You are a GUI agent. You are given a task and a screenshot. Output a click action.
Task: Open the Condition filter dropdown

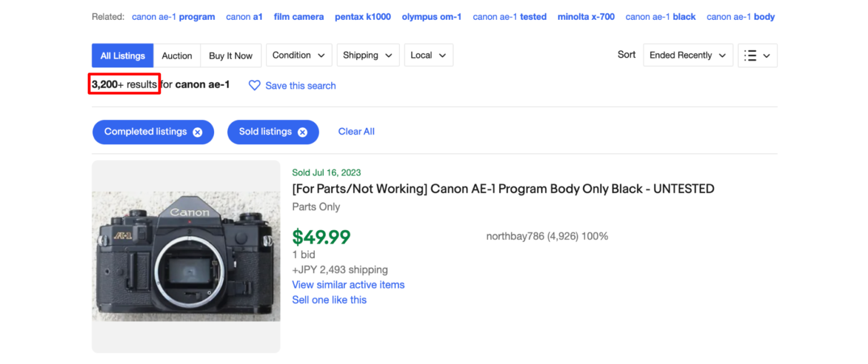(298, 55)
